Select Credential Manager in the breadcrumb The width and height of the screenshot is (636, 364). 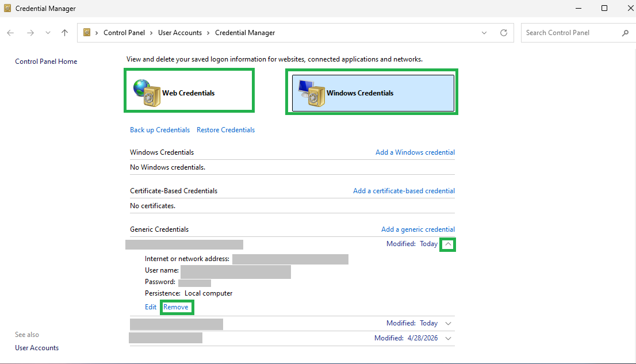click(x=245, y=33)
